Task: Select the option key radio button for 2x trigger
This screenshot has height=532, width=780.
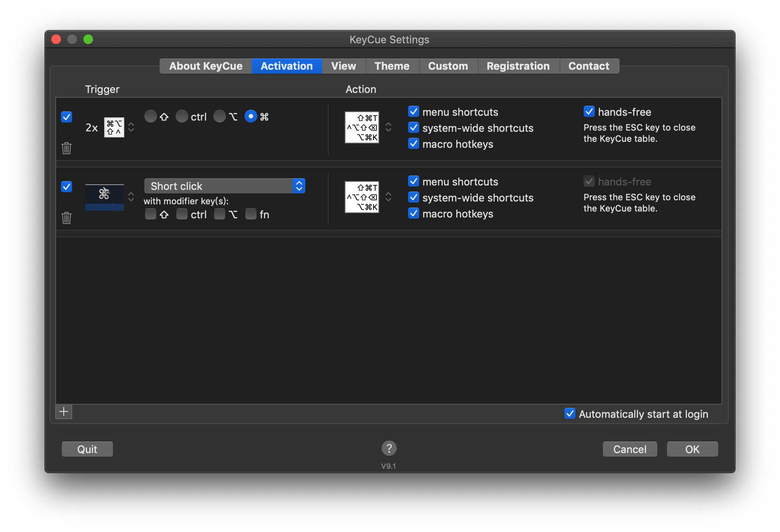Action: 220,117
